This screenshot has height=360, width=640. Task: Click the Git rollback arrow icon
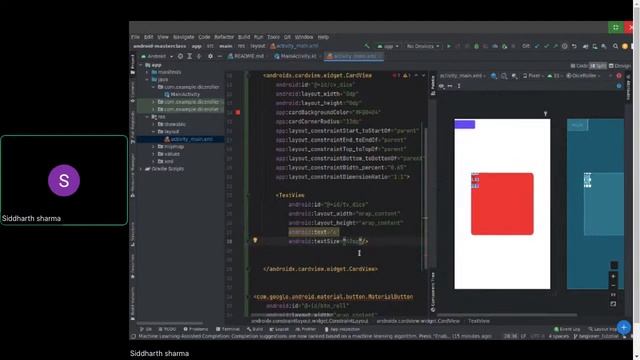pos(574,47)
